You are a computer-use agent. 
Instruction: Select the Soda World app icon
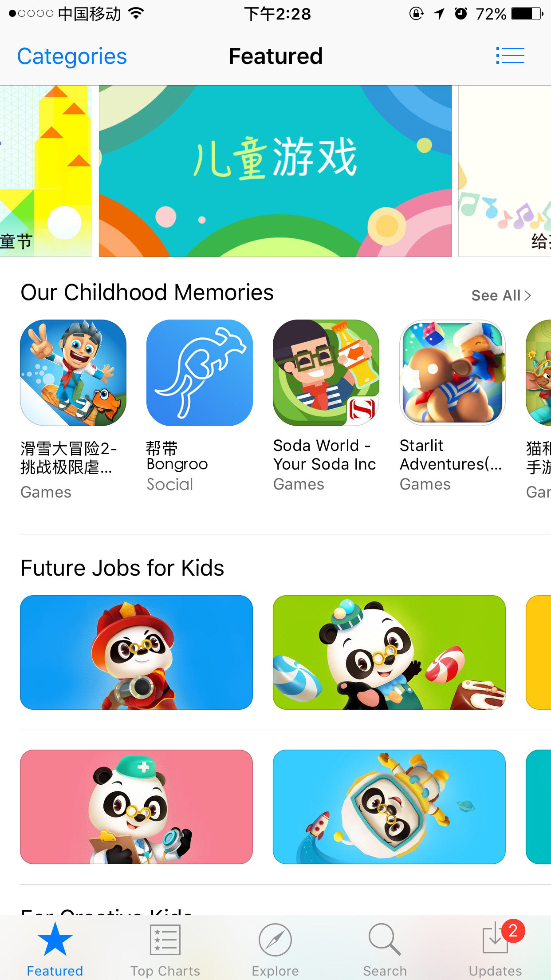click(326, 373)
